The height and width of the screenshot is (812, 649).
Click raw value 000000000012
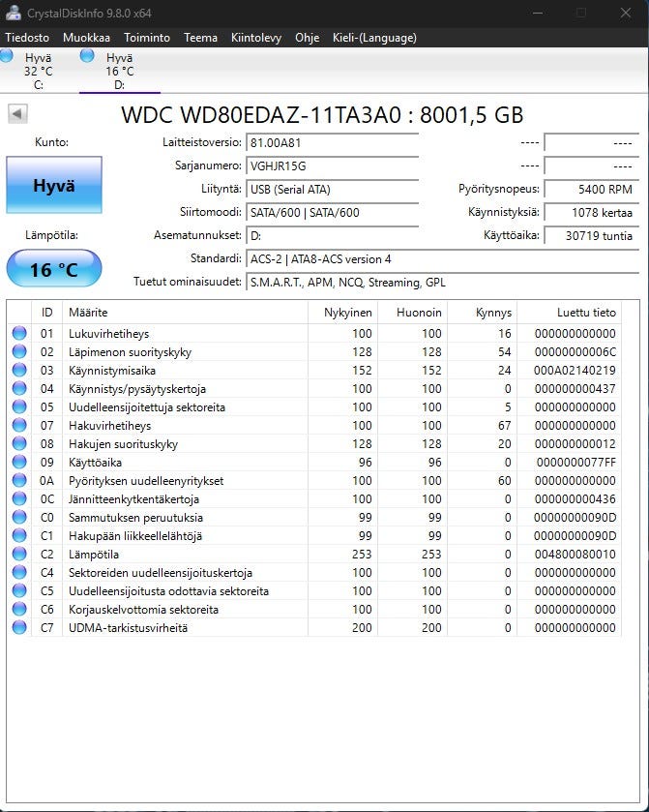click(x=575, y=444)
